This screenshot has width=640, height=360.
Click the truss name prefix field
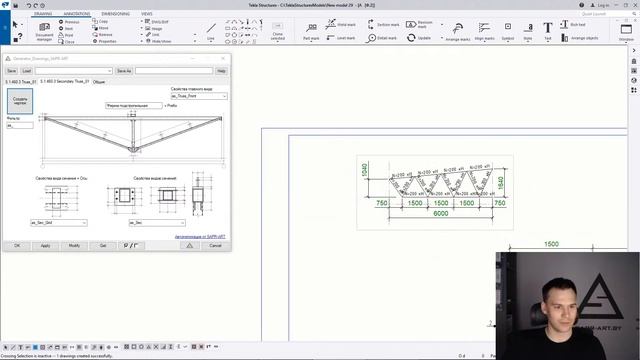[x=133, y=106]
